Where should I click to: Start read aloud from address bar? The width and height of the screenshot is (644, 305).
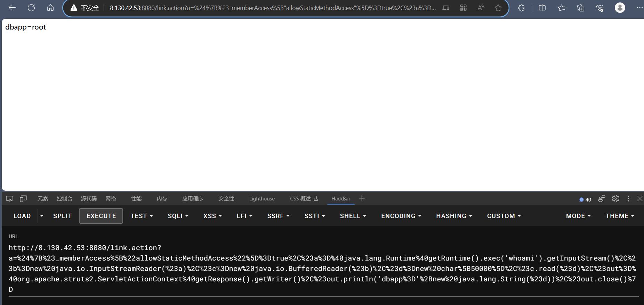tap(481, 8)
